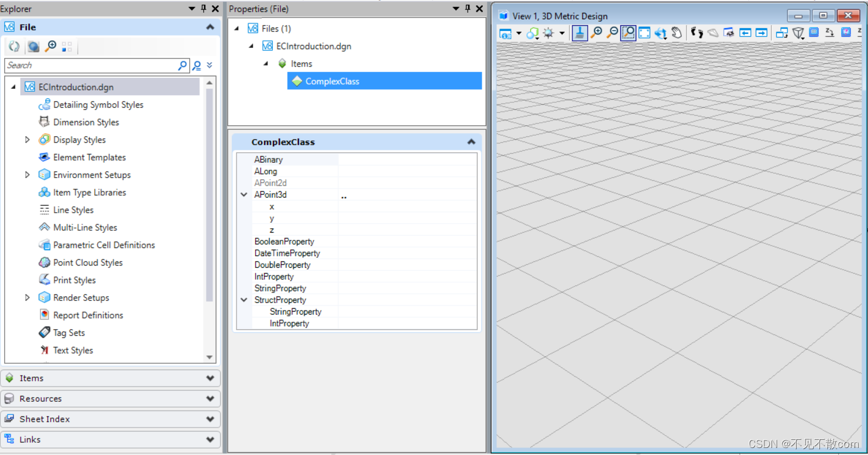Screen dimensions: 868x455
Task: Activate the Window Area zoom tool
Action: [x=628, y=33]
